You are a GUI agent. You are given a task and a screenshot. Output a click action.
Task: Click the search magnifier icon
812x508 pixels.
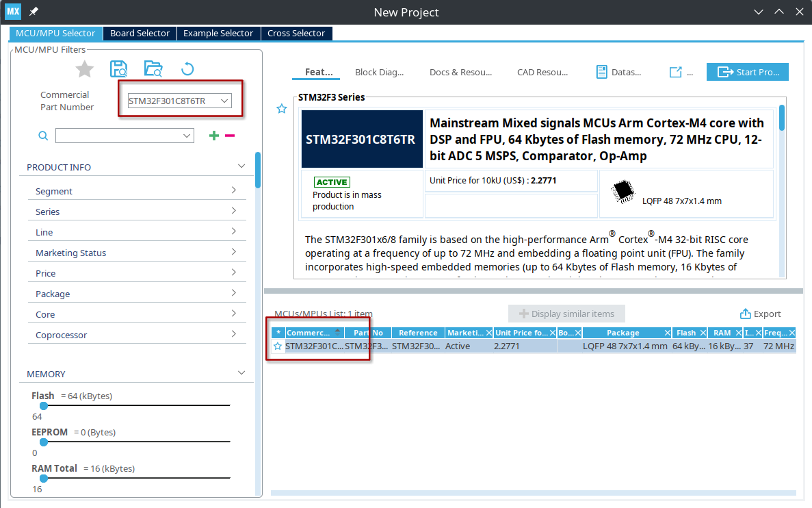(43, 136)
